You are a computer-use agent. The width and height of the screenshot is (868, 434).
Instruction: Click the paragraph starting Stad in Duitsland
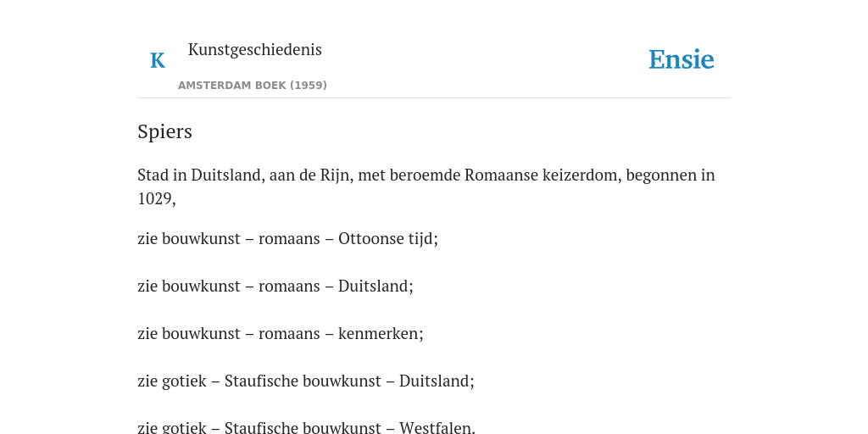point(426,186)
